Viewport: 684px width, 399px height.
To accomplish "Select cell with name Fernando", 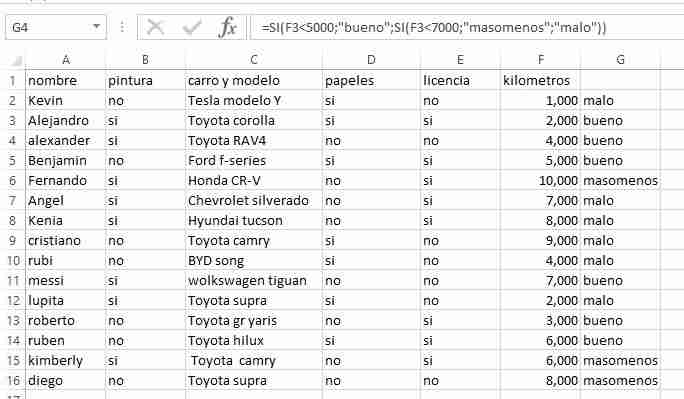I will (65, 181).
